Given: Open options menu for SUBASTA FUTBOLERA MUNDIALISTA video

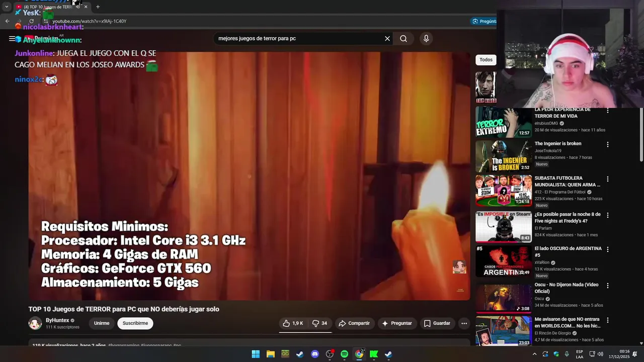Looking at the screenshot, I should [x=607, y=179].
